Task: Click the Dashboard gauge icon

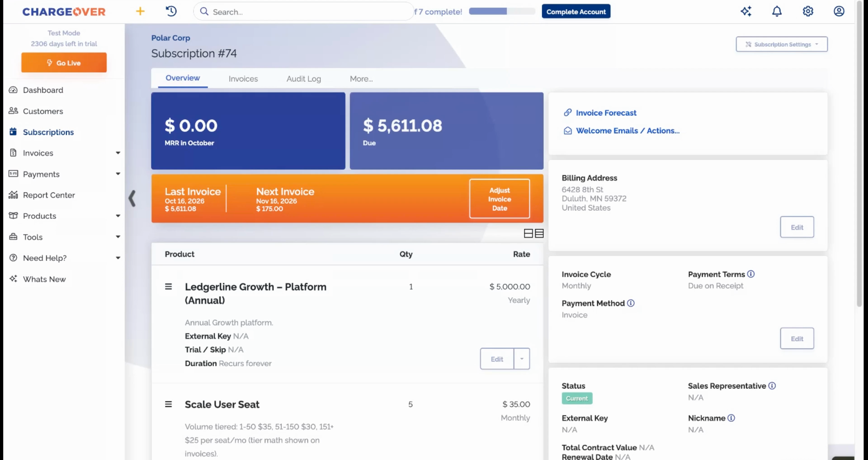Action: [13, 90]
